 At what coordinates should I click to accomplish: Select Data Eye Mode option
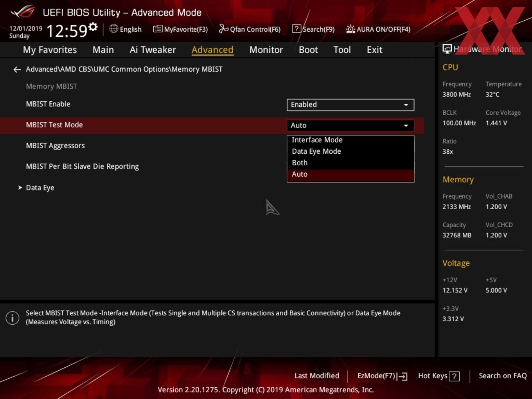pos(350,151)
